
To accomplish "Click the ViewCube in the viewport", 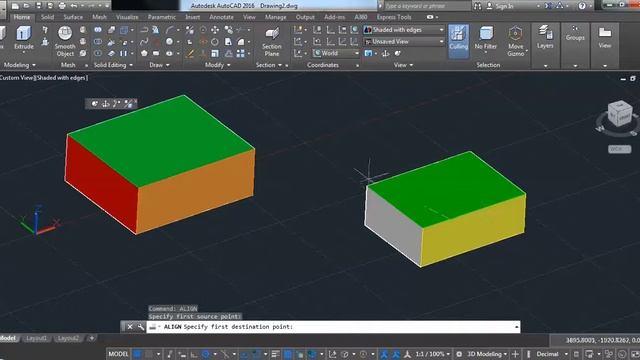I will [620, 114].
